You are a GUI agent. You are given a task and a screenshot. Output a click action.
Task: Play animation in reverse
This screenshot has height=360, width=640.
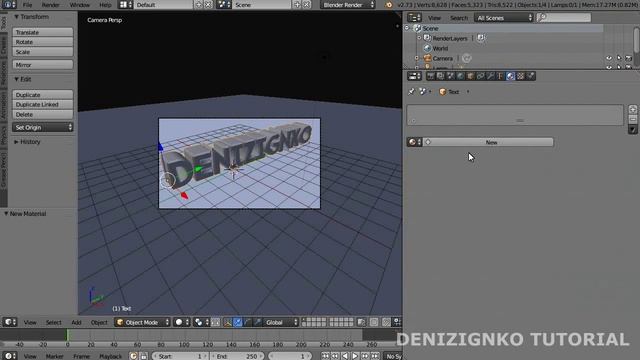(345, 356)
